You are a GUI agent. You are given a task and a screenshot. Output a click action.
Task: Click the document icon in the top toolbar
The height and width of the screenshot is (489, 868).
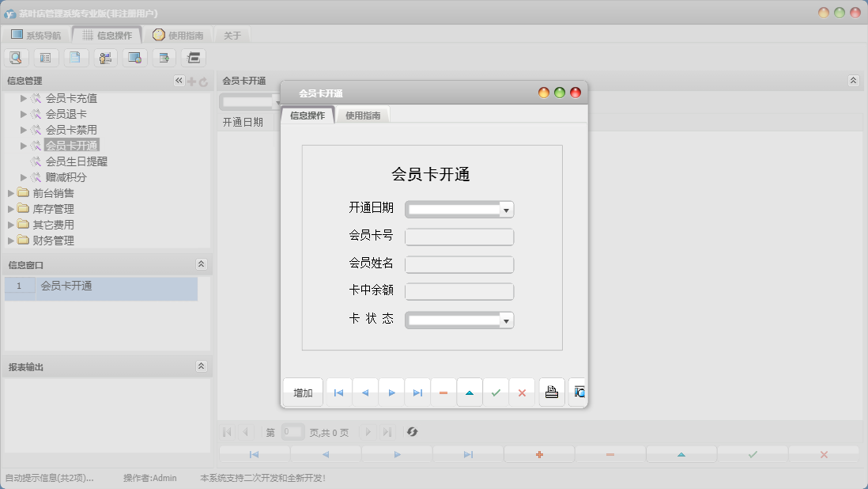pos(75,57)
